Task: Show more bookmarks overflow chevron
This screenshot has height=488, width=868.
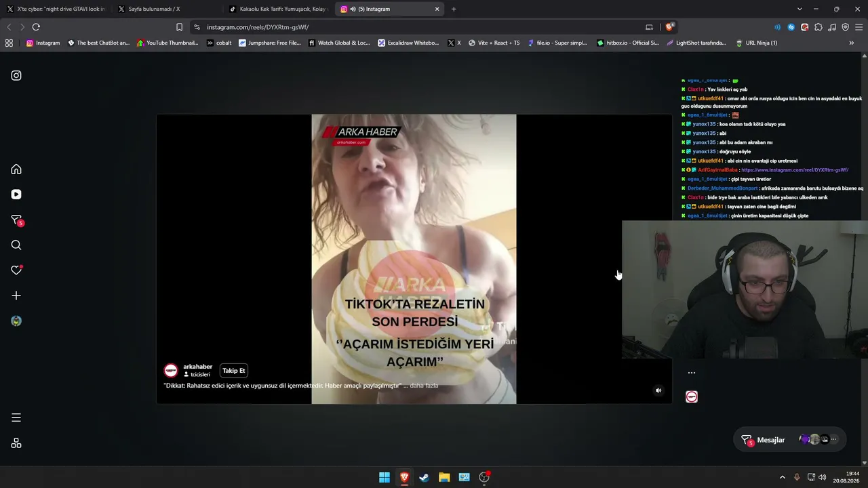Action: coord(852,43)
